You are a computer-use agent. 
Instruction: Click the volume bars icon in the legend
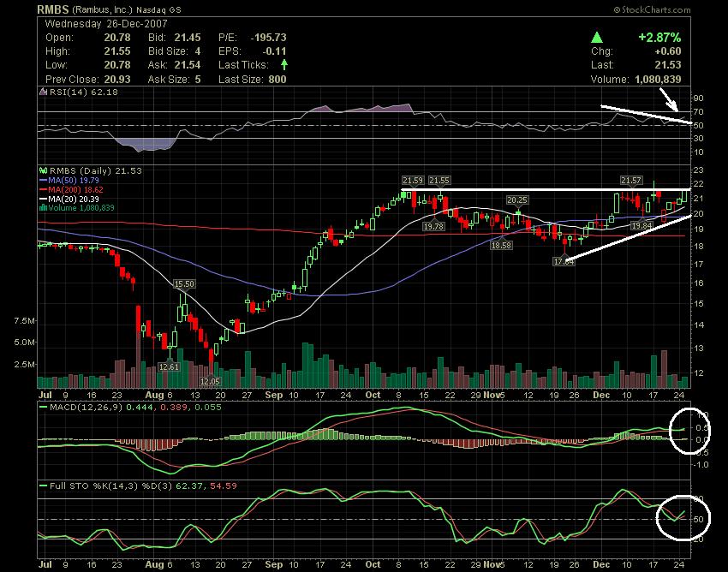43,208
